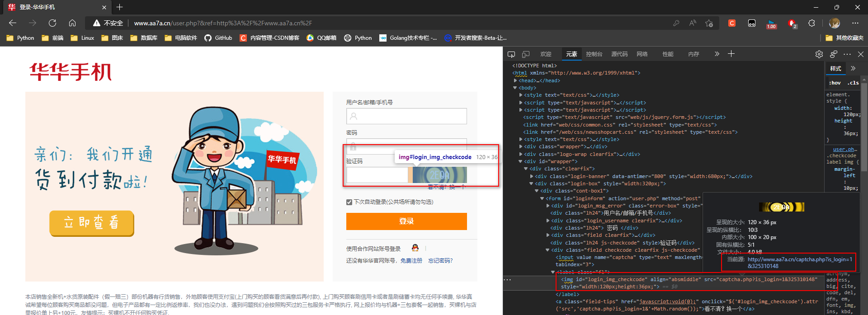
Task: Click the DevTools inspect element icon
Action: [x=511, y=54]
